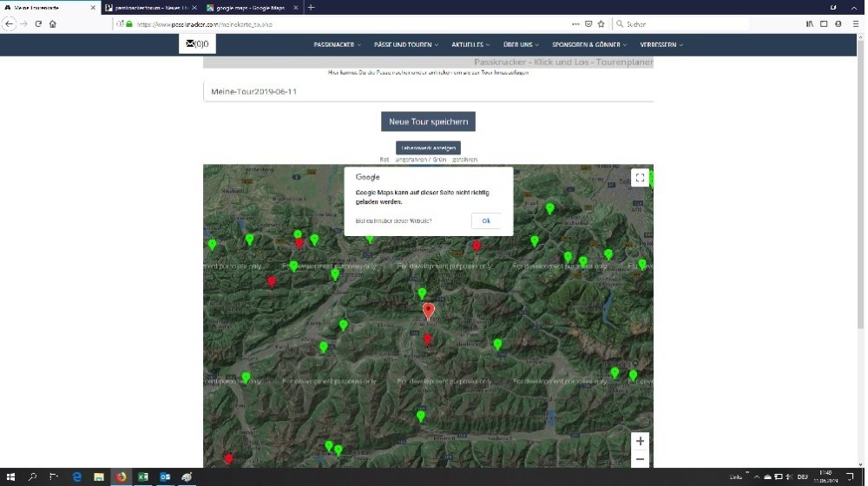Zoom out with the map minus button
This screenshot has height=486, width=868.
point(640,459)
